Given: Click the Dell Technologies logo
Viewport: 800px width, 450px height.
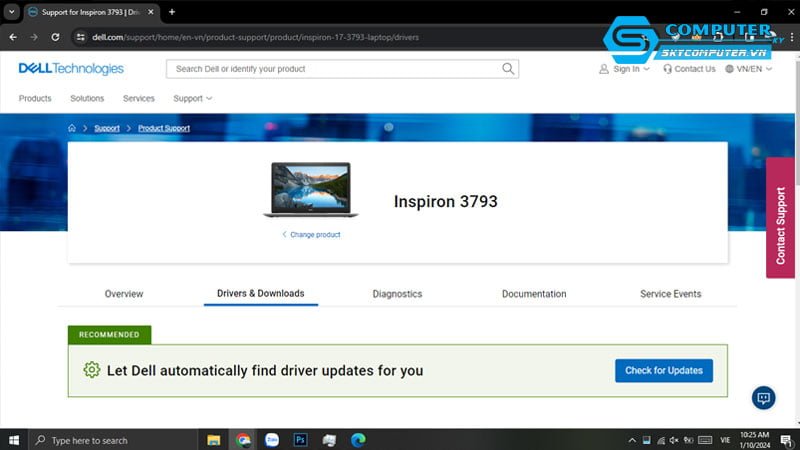Looking at the screenshot, I should (71, 69).
